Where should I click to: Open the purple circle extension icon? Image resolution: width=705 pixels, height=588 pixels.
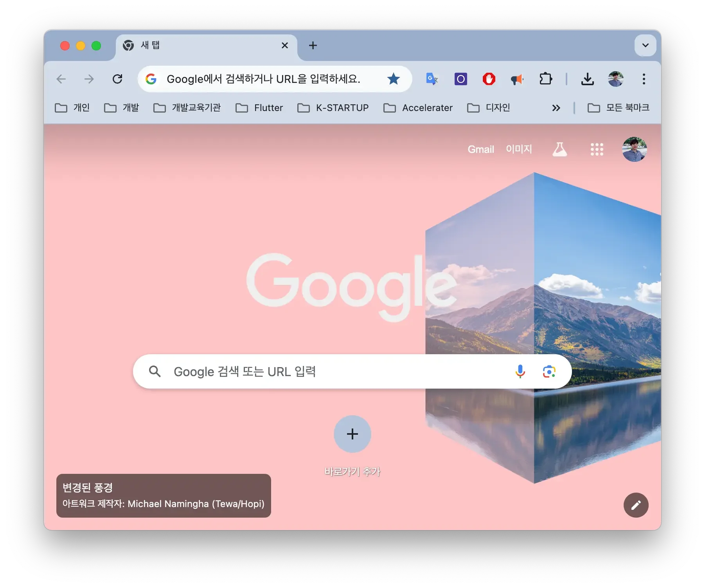460,79
